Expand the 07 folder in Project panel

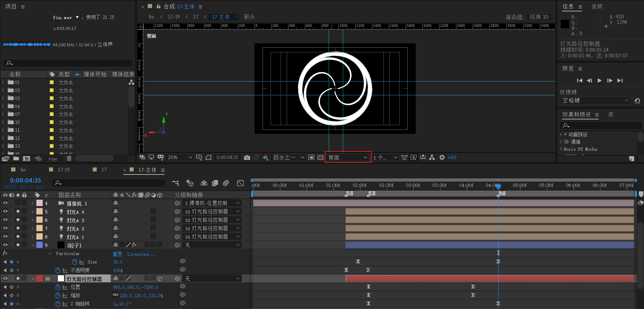click(3, 114)
